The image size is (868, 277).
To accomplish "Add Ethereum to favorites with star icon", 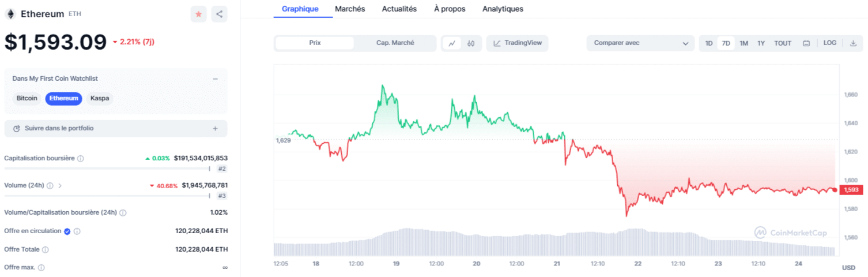I will coord(199,14).
